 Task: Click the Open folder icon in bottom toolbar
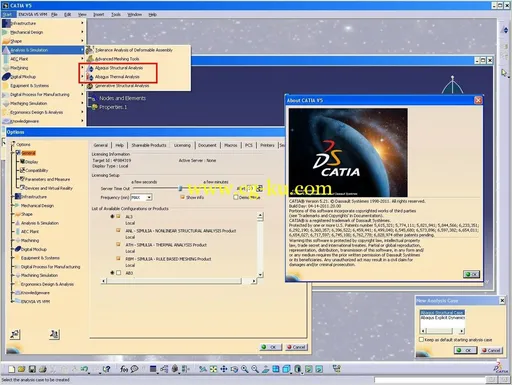[x=22, y=369]
